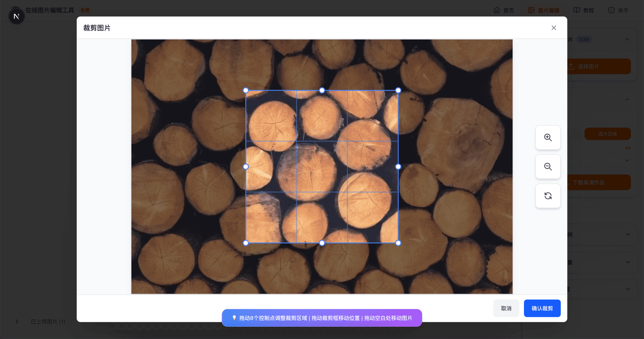Screen dimensions: 644x339
Task: Expand the uploaded images panel chevron
Action: pyautogui.click(x=17, y=321)
